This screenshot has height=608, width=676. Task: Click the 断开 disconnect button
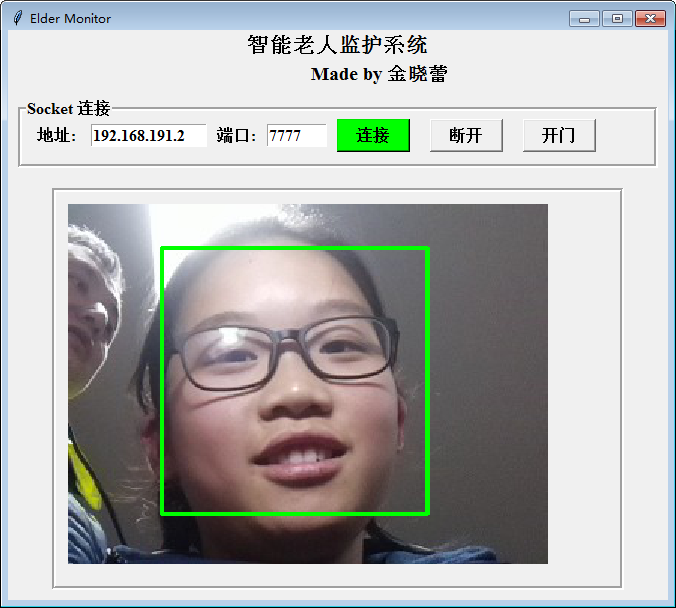pos(466,135)
